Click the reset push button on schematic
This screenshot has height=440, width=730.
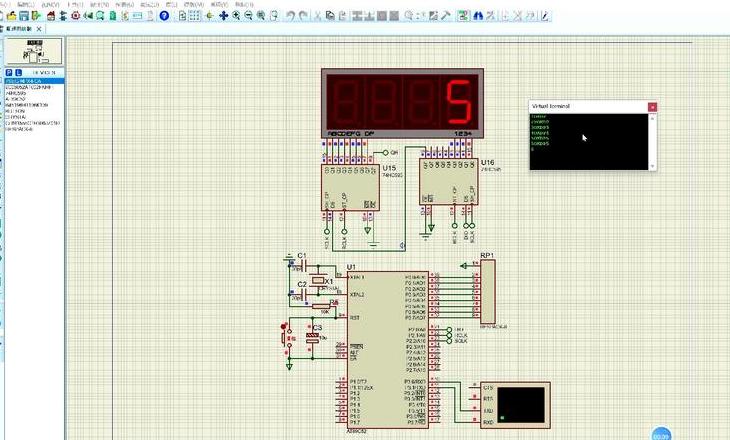pyautogui.click(x=286, y=338)
